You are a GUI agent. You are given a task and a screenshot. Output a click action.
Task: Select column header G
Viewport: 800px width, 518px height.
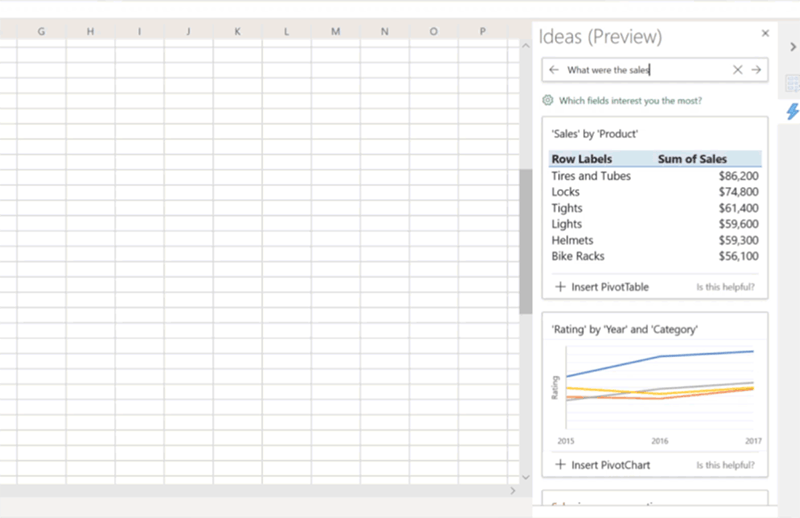click(41, 32)
